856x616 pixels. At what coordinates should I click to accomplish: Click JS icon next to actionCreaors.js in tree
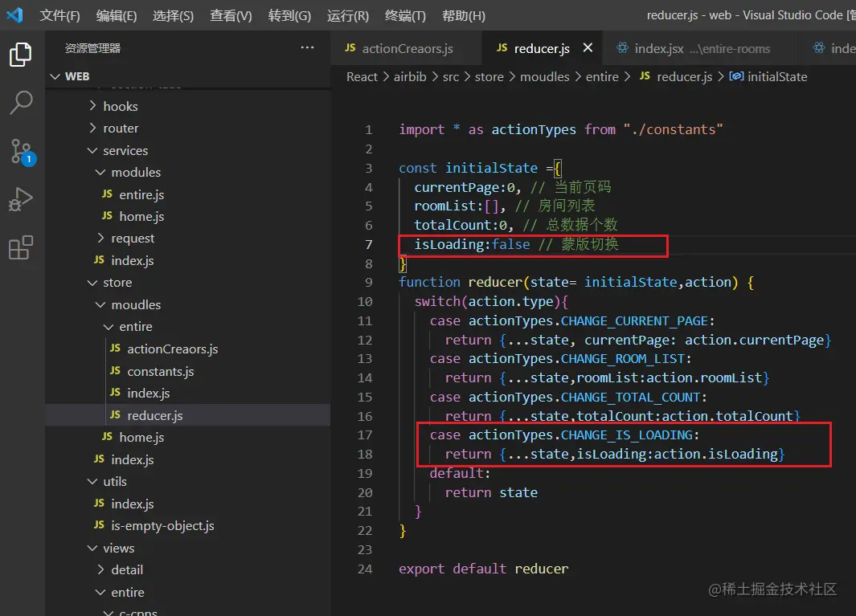coord(115,349)
